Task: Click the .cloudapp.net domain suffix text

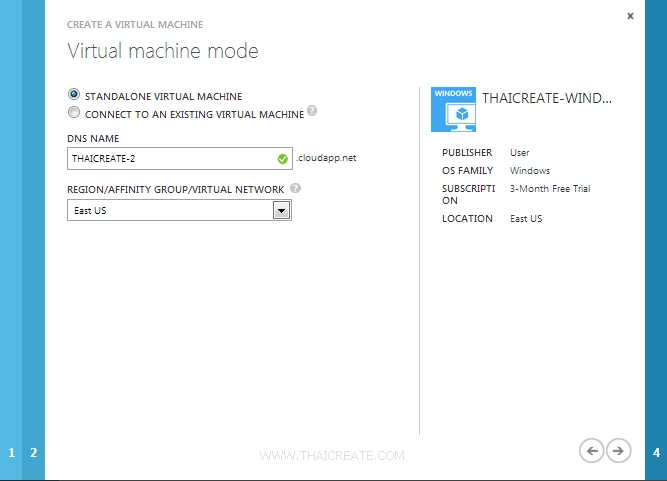Action: [x=326, y=158]
